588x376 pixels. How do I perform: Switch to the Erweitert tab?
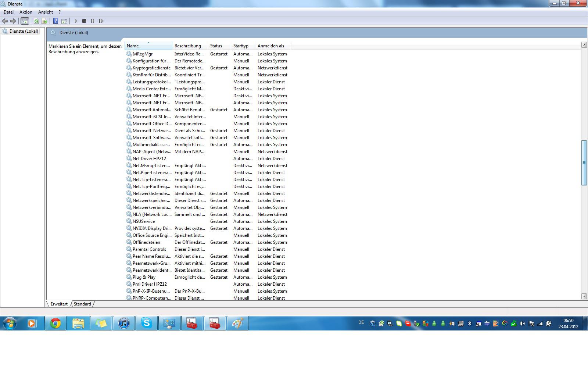[59, 304]
